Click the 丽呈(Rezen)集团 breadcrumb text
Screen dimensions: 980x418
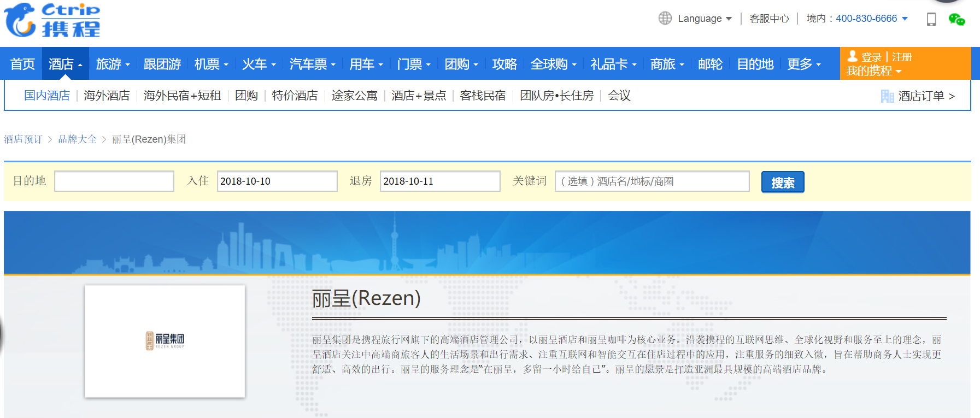(x=149, y=139)
